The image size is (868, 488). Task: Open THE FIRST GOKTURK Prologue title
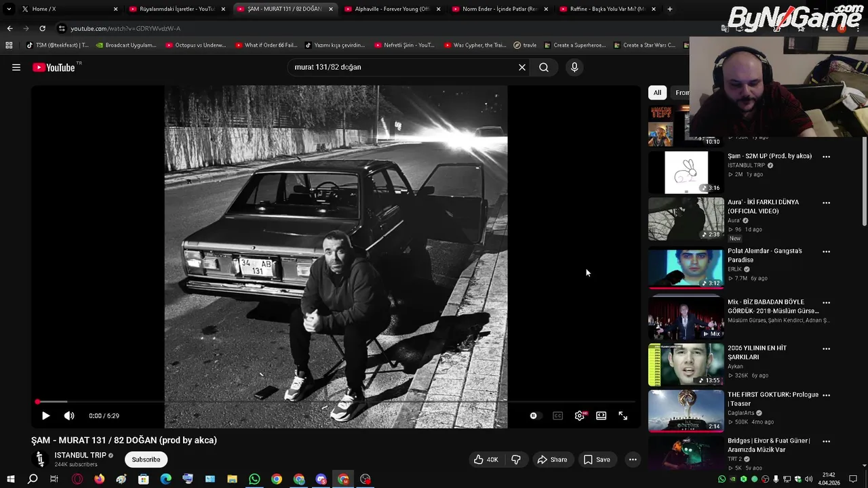773,399
